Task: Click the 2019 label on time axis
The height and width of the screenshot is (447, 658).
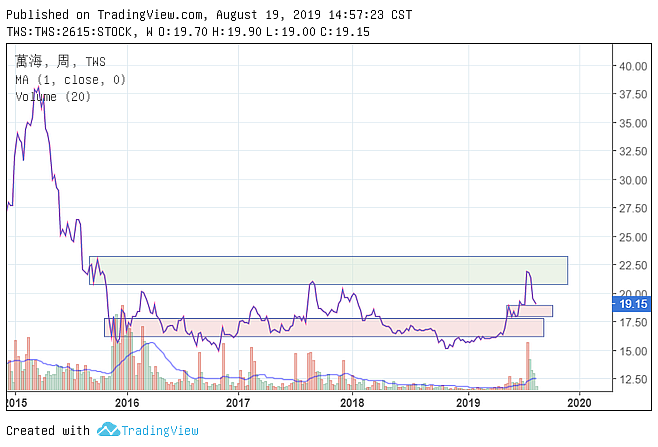Action: [468, 403]
